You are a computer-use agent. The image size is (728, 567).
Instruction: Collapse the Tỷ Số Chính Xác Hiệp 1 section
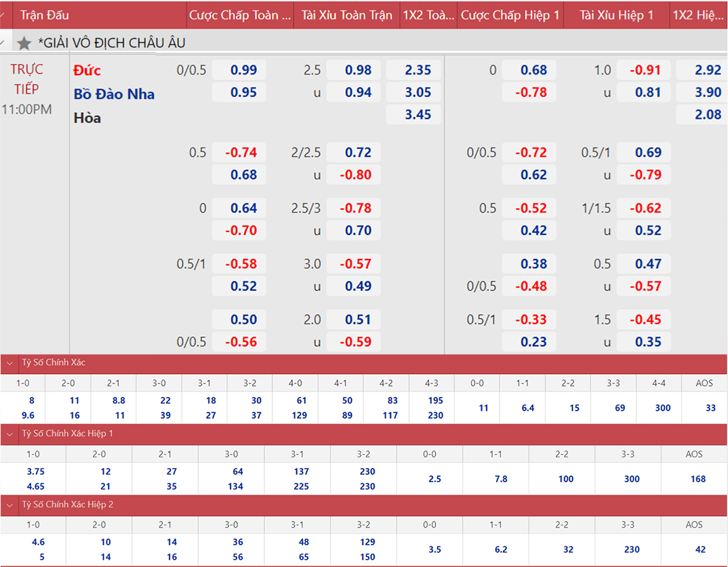coord(10,434)
